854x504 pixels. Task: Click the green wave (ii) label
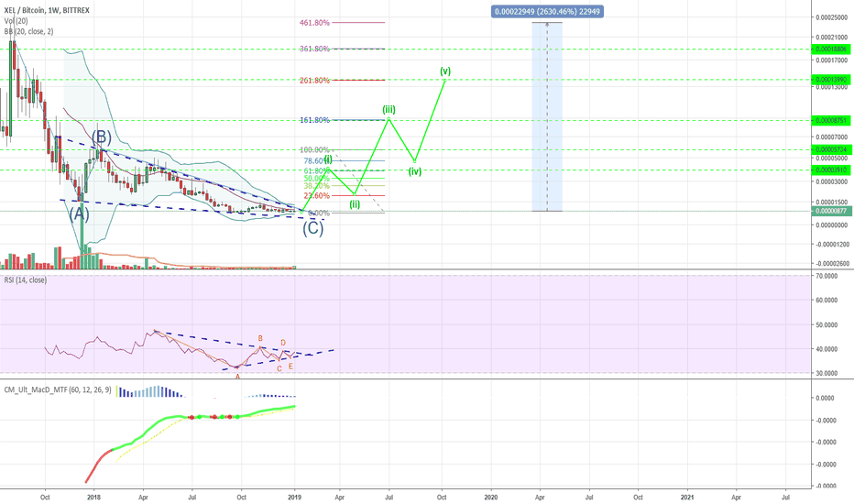(x=355, y=204)
